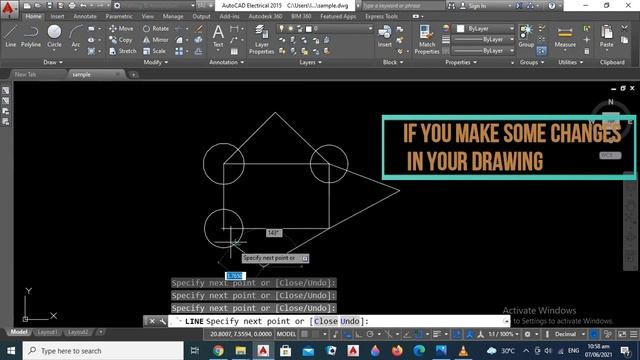Toggle clean screen icon in status bar
The width and height of the screenshot is (640, 360).
[622, 334]
